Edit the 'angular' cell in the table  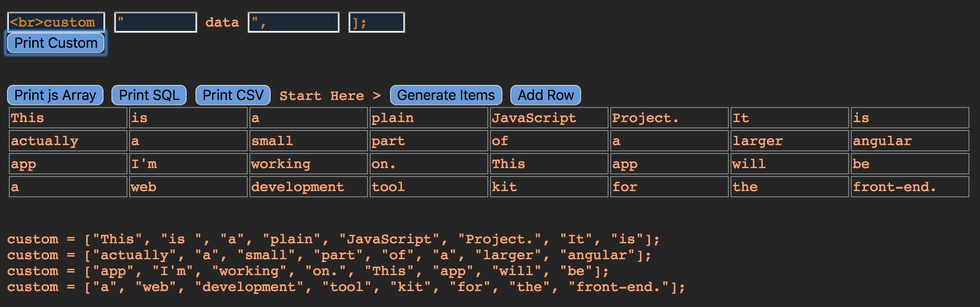(910, 141)
